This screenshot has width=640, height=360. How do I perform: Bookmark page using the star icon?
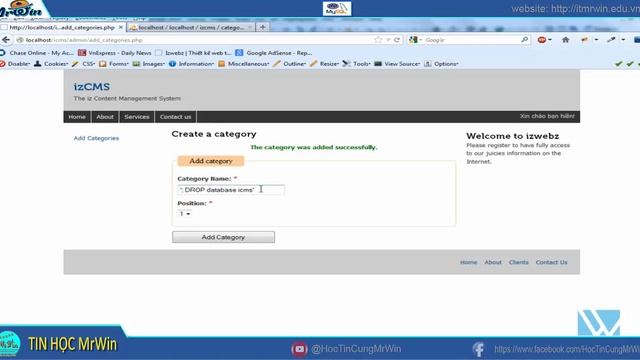(378, 40)
